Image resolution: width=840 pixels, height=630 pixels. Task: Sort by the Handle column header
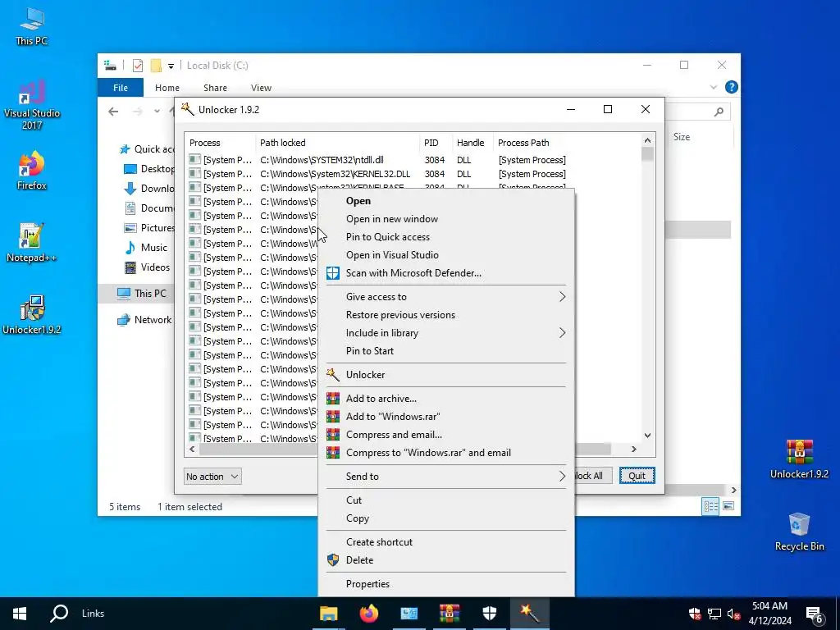coord(472,143)
